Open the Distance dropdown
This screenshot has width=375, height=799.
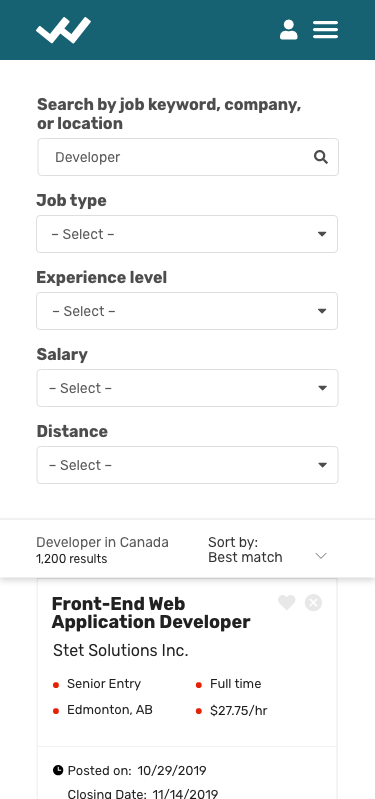(187, 465)
